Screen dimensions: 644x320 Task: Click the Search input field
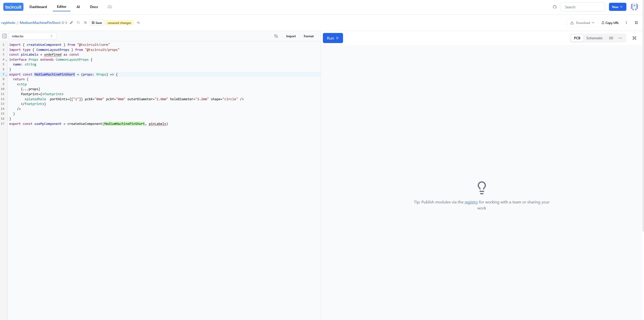pos(583,7)
